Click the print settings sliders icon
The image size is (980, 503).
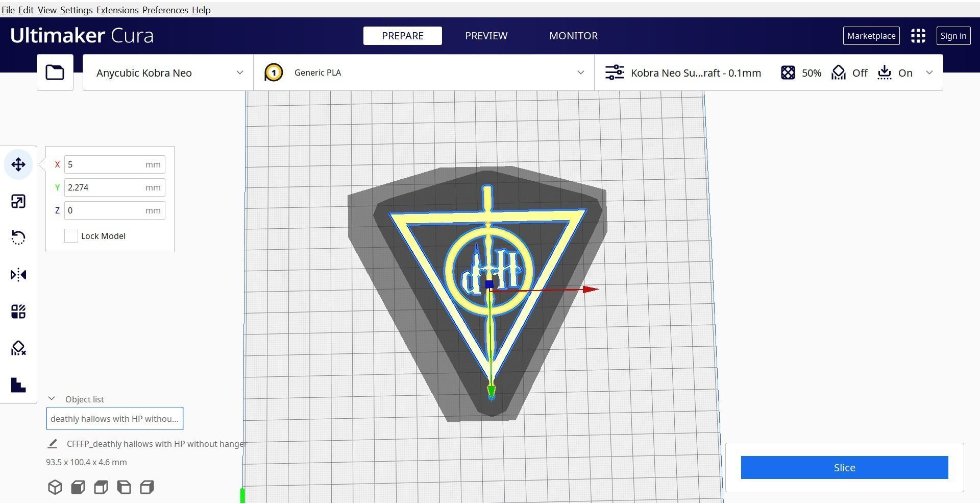(x=615, y=73)
